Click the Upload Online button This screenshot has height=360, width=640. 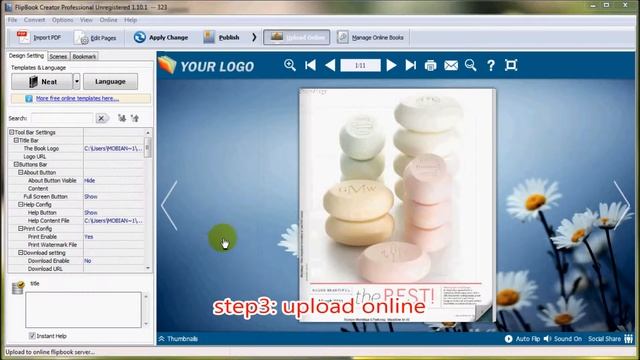click(x=297, y=37)
